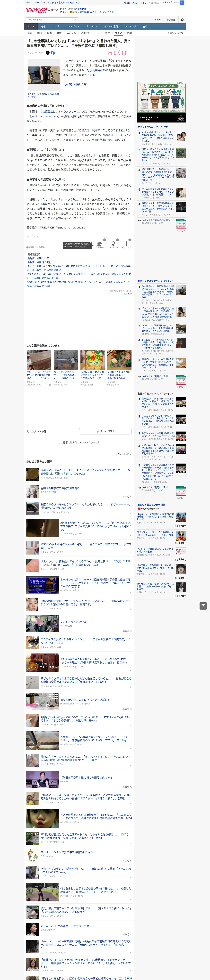Image resolution: width=210 pixels, height=980 pixels.
Task: Click the ねとらぼ publisher logo
Action: click(x=117, y=53)
